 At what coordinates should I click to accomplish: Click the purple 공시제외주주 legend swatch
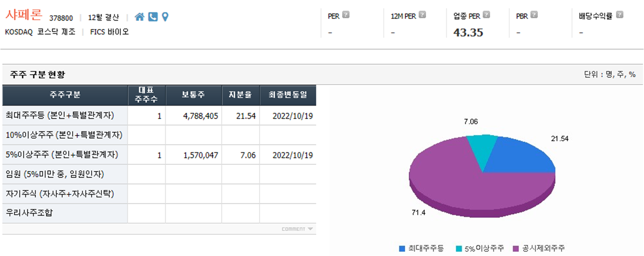[x=515, y=248]
